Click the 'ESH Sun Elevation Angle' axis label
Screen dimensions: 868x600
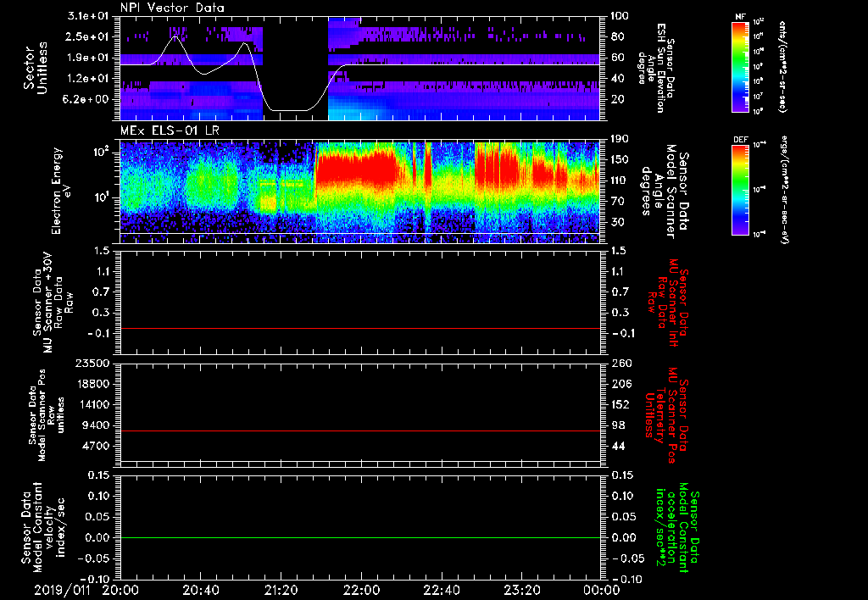tap(658, 68)
